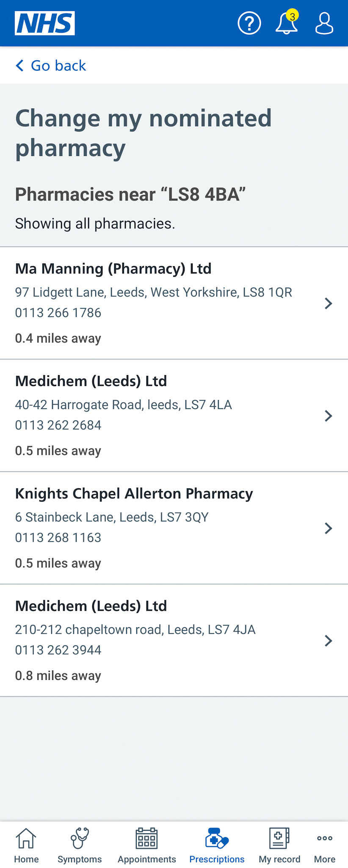Expand Medichem chapeltown road chevron arrow
This screenshot has height=868, width=348.
[328, 640]
